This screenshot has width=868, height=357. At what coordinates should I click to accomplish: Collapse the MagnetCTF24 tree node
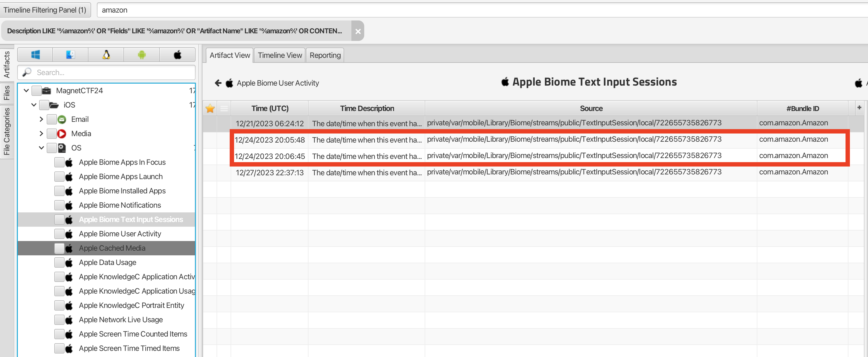(26, 91)
